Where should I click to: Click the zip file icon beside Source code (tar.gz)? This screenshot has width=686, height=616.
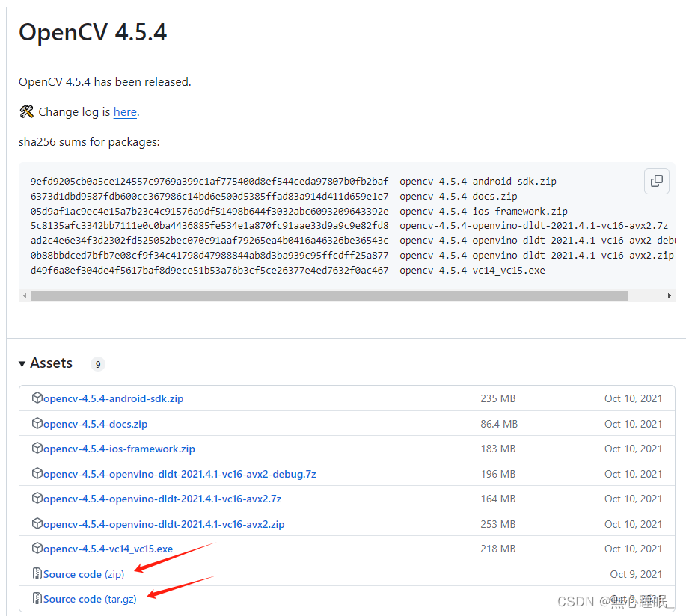[x=37, y=598]
